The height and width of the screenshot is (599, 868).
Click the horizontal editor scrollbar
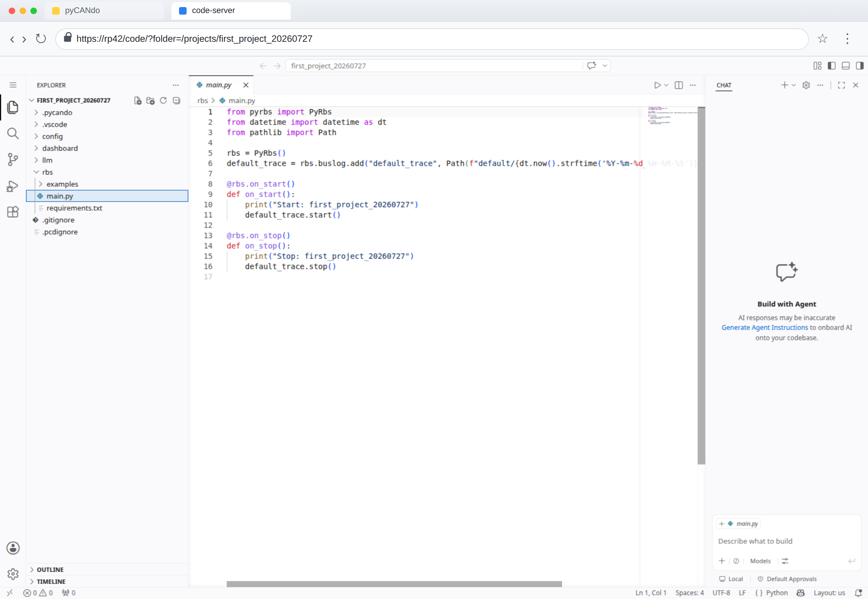pos(394,584)
